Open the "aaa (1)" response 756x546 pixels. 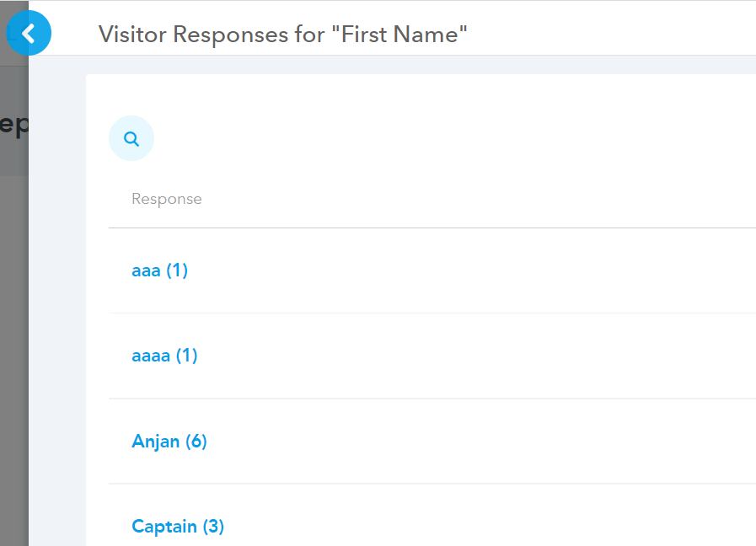(159, 270)
